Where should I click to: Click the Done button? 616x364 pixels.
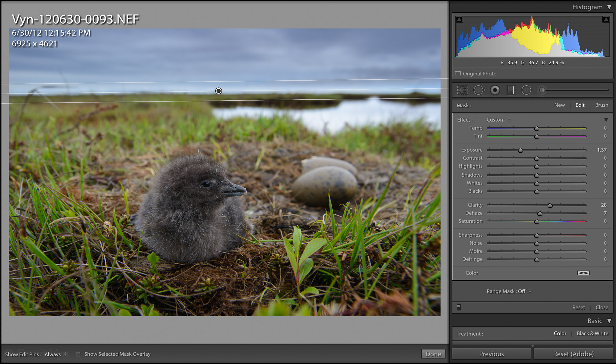(433, 354)
